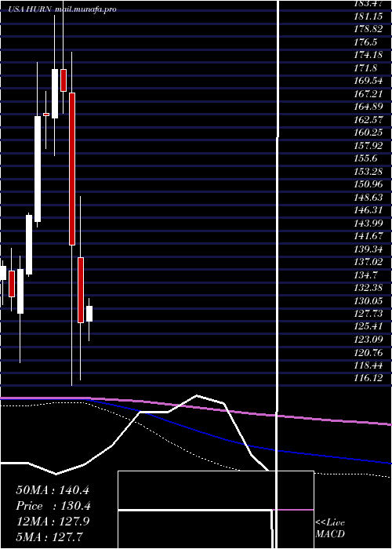Click the 160.25 price axis label
This screenshot has width=392, height=549.
368,133
